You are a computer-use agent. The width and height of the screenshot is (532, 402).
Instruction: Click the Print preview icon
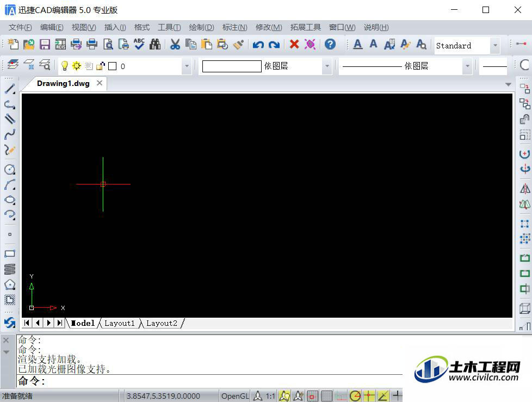(108, 44)
